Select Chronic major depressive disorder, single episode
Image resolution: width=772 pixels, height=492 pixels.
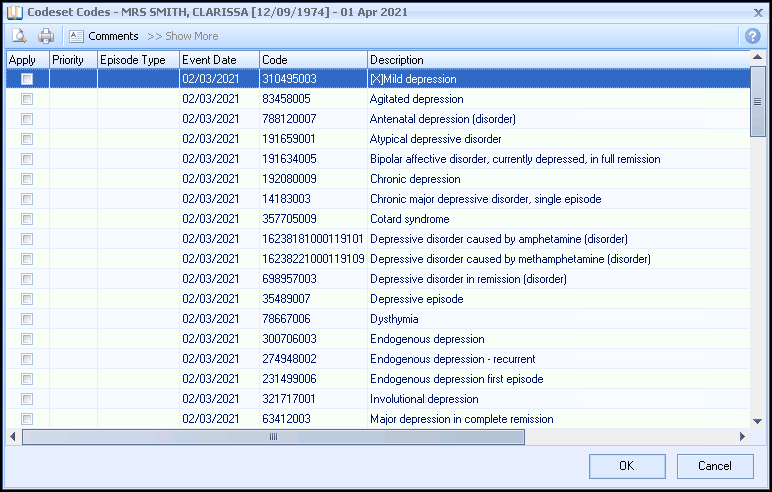(485, 199)
